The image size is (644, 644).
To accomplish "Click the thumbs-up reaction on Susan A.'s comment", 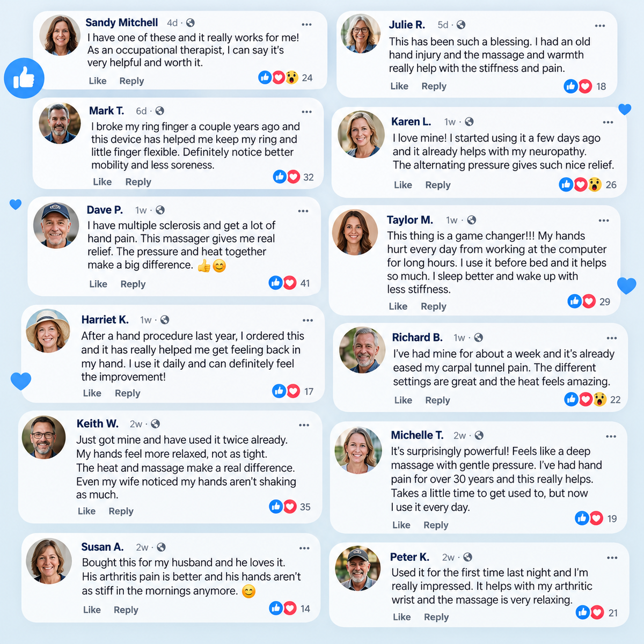I will pos(276,608).
